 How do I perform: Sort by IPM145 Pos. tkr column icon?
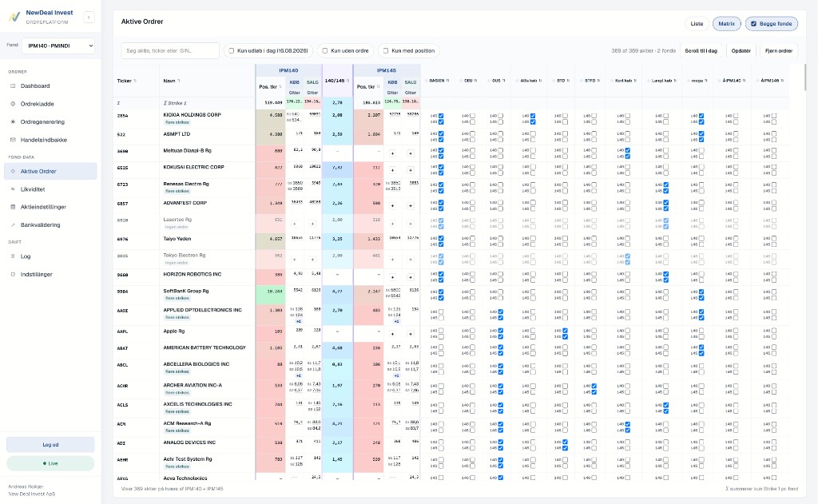coord(379,86)
